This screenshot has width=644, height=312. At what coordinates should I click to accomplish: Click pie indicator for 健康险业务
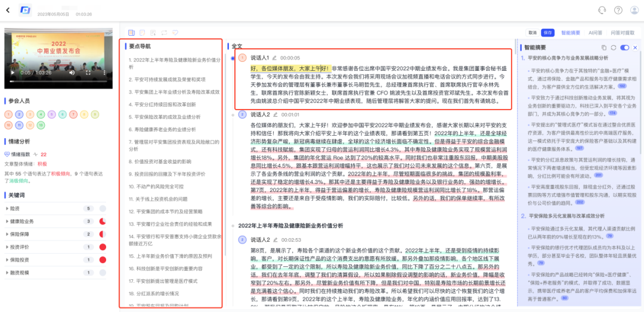(103, 221)
